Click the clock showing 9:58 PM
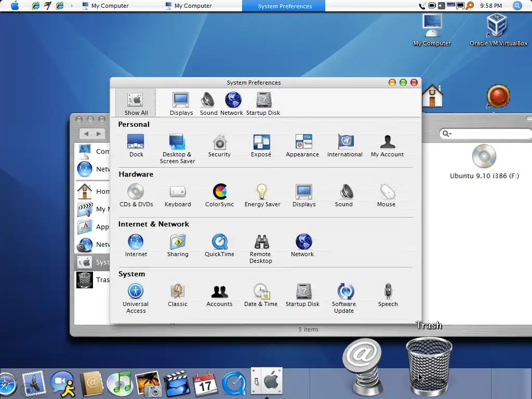This screenshot has width=532, height=399. (491, 6)
